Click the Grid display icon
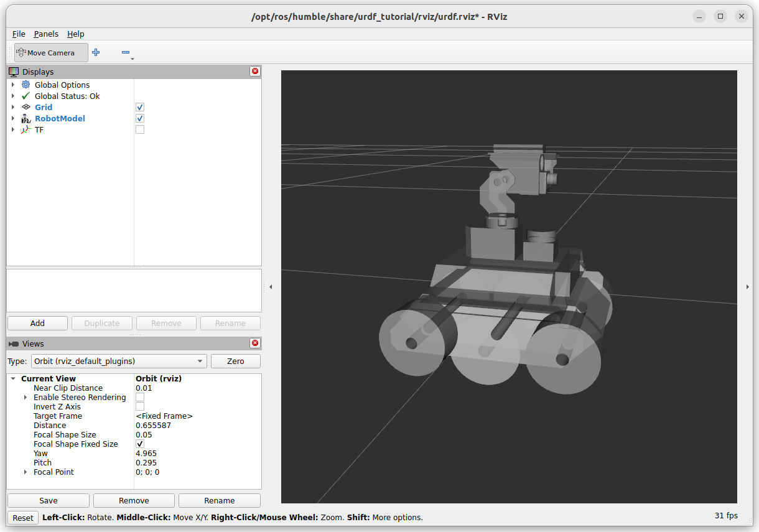 coord(26,107)
